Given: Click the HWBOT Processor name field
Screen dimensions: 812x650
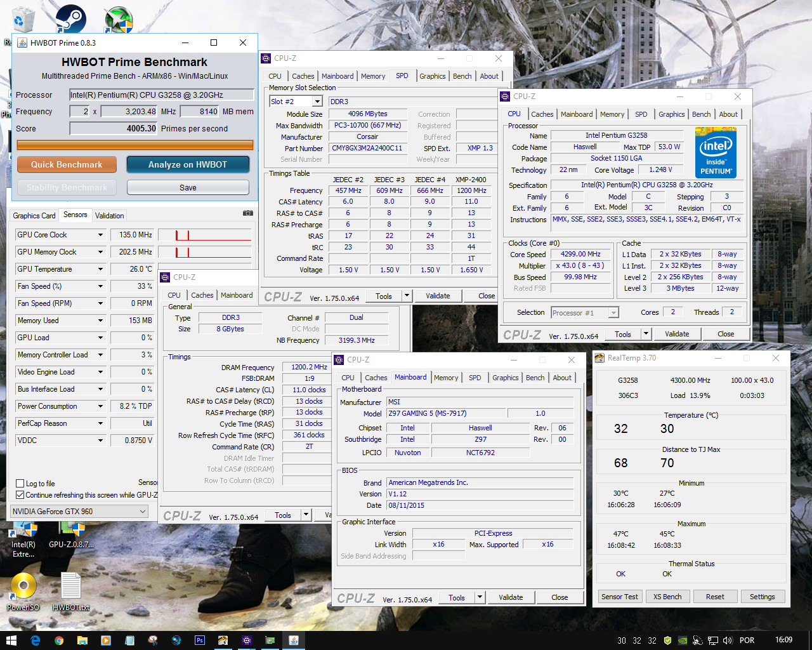Looking at the screenshot, I should (x=162, y=95).
